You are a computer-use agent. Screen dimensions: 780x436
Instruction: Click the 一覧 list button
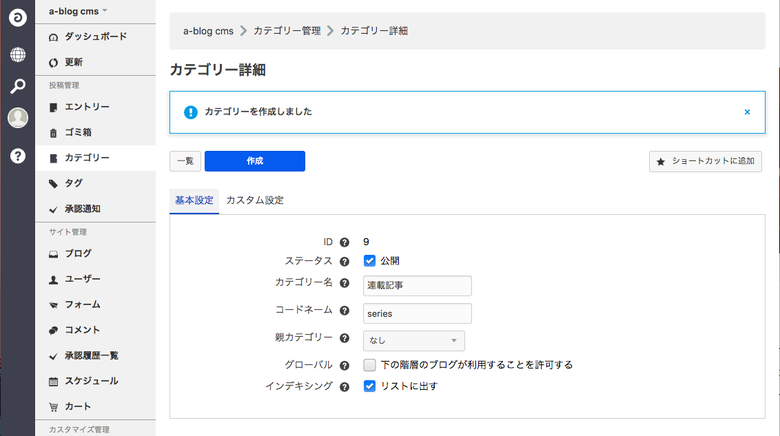185,161
